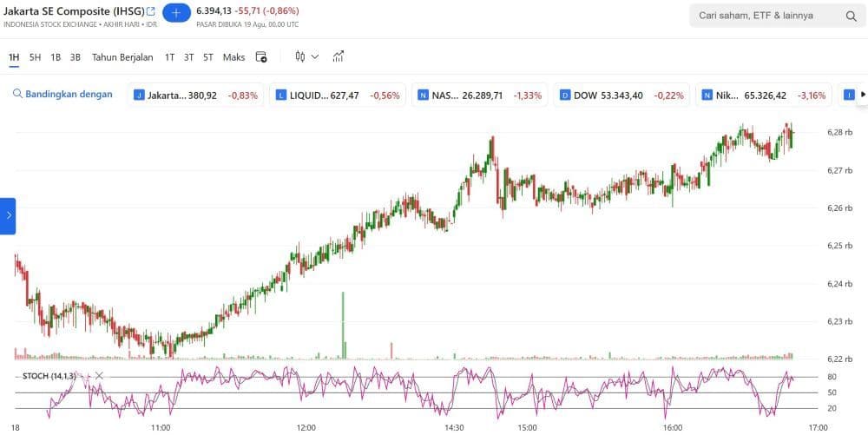868x435 pixels.
Task: Choose the Tahun Berjalan range
Action: (x=122, y=57)
